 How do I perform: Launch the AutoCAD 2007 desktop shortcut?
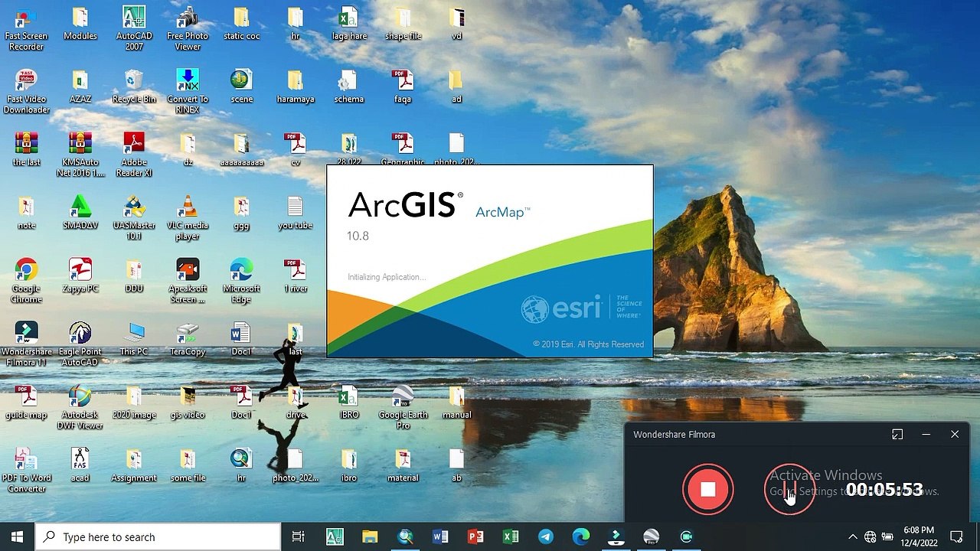(134, 29)
